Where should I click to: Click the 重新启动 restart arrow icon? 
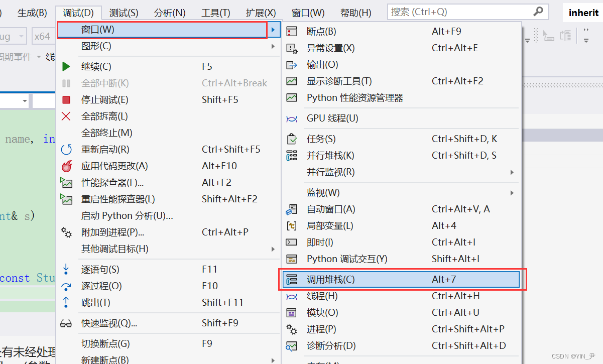coord(66,149)
